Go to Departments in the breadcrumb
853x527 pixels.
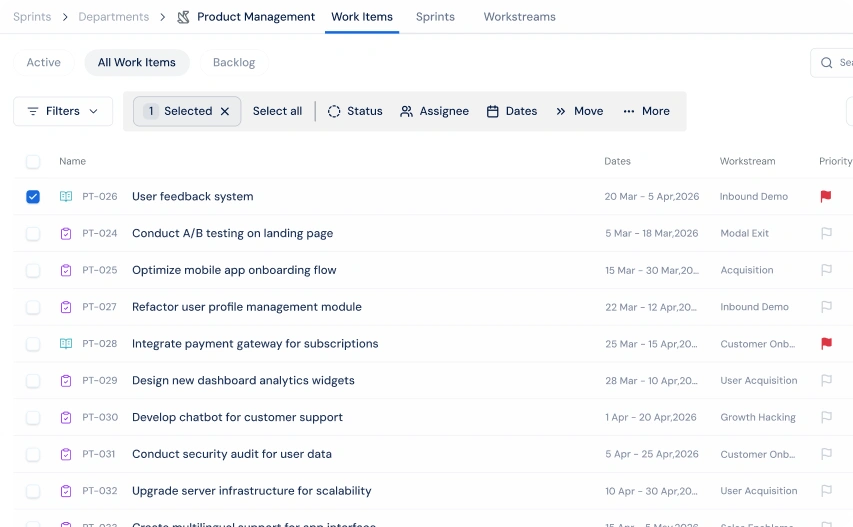[114, 17]
